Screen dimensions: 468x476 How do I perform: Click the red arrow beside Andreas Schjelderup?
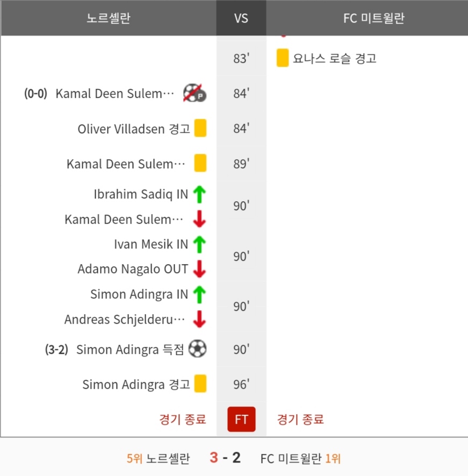pos(199,319)
